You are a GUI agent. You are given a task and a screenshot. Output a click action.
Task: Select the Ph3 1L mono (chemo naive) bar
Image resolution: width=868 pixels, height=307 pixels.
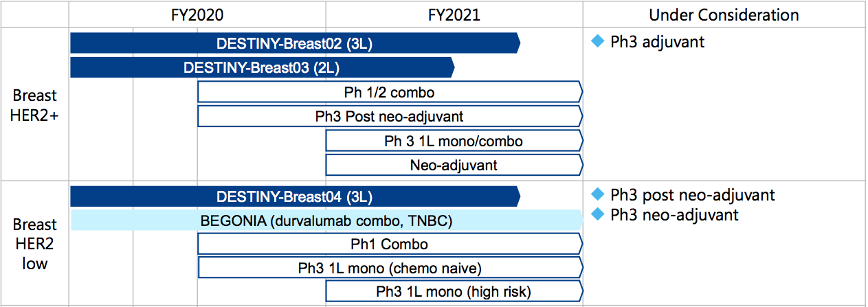click(389, 268)
